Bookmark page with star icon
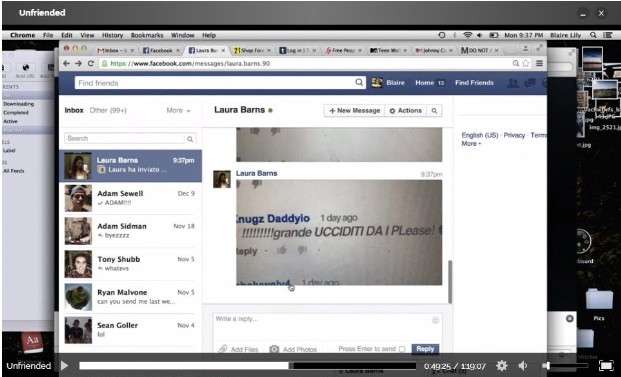 tap(526, 63)
